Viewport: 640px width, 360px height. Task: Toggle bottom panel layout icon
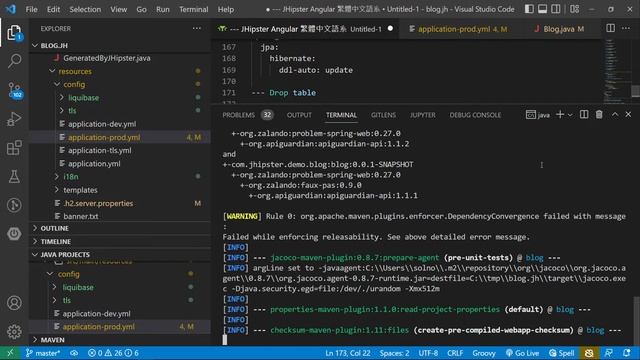[x=542, y=9]
